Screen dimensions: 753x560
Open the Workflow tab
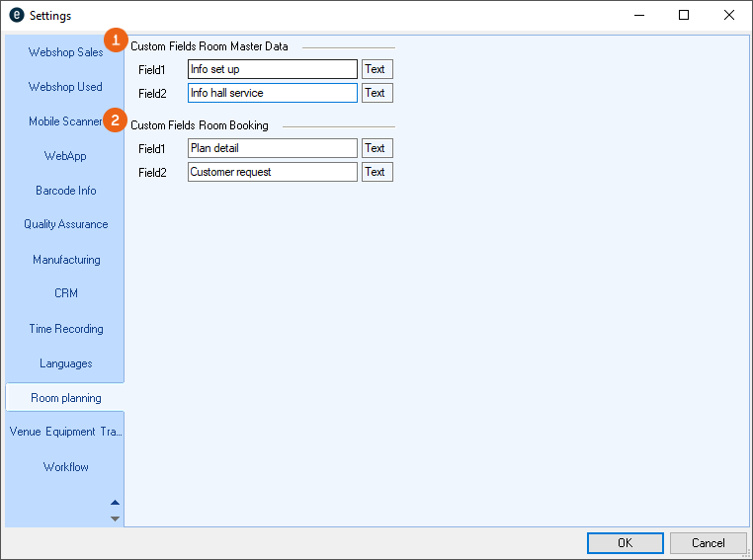point(65,467)
